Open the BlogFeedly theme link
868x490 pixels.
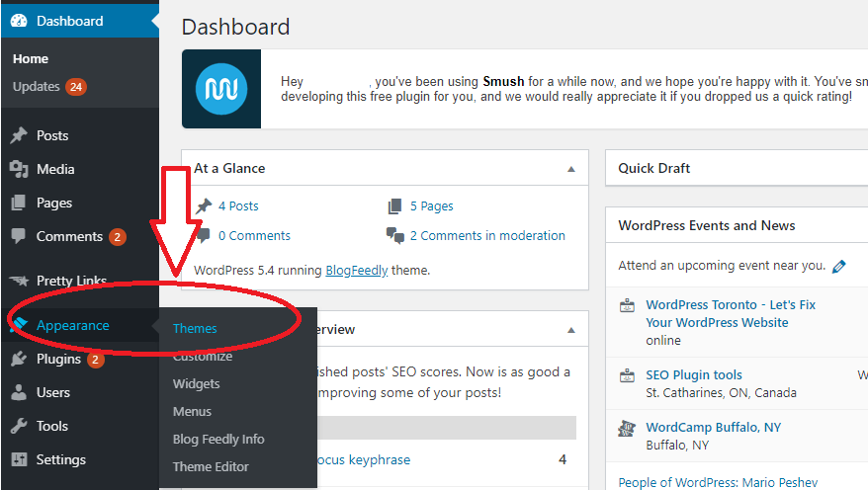(357, 271)
